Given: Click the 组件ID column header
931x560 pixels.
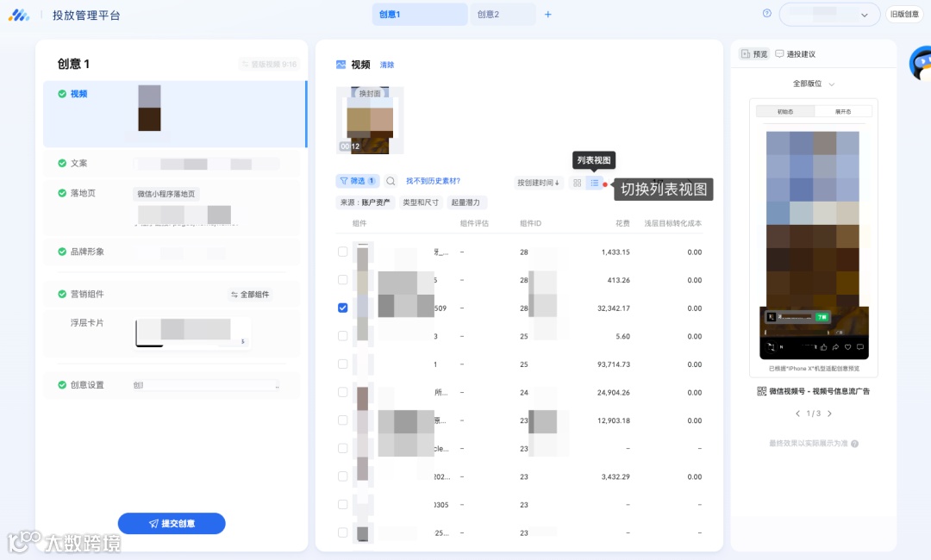Looking at the screenshot, I should [x=531, y=223].
